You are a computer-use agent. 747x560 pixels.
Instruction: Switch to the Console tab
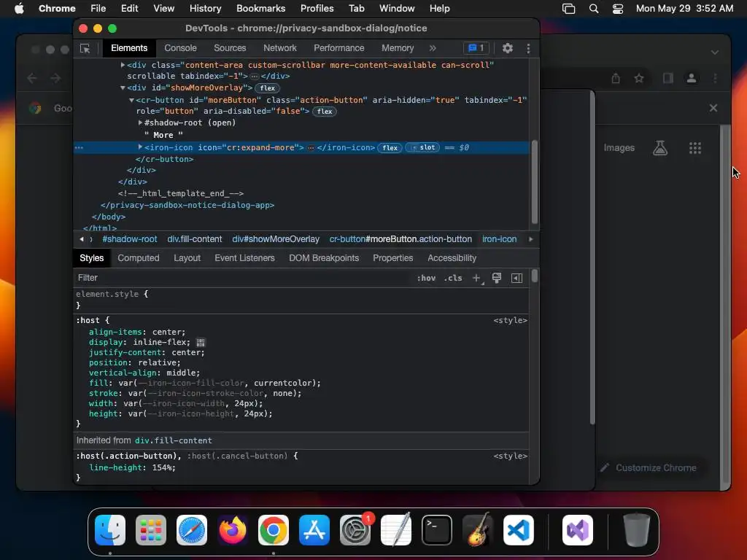point(181,48)
